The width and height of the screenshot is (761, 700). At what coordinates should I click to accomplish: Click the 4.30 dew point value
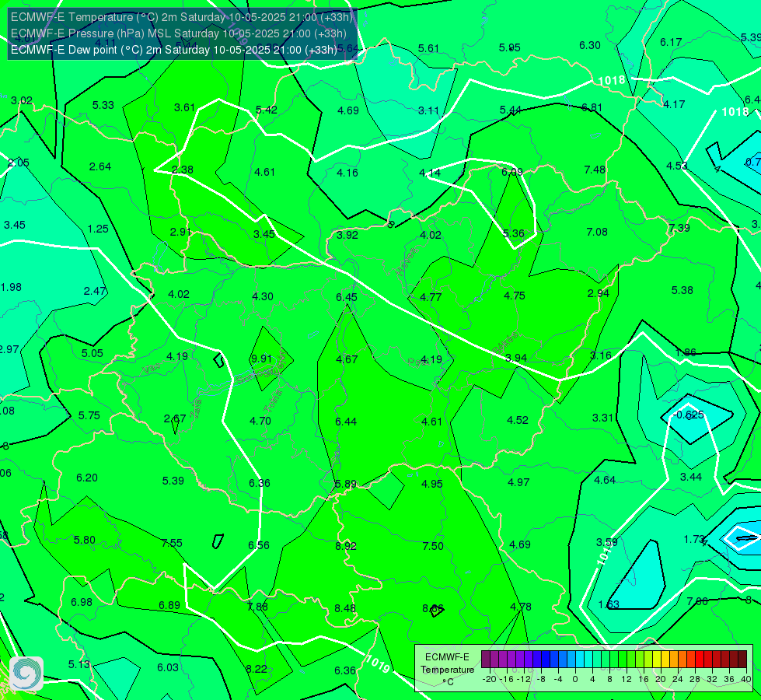pos(263,296)
